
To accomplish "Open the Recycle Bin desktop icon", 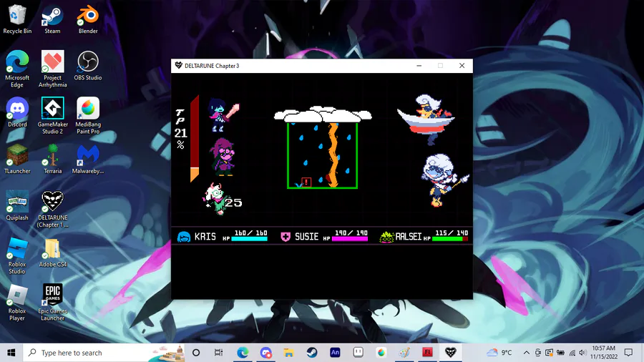I will pyautogui.click(x=17, y=19).
